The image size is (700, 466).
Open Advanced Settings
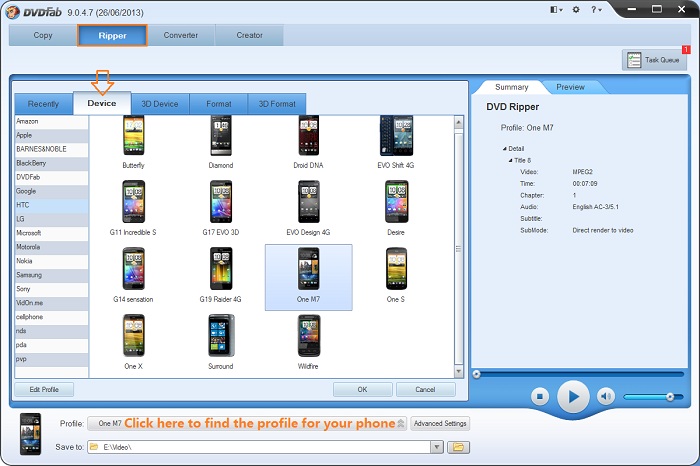(x=440, y=423)
